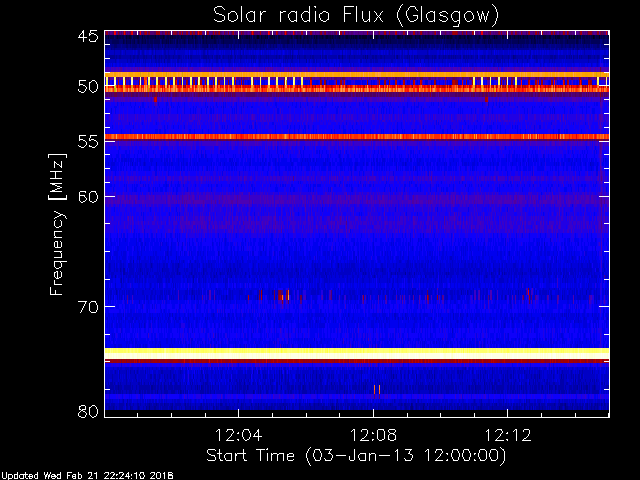
Task: Click the 12:04 time axis label
Action: 238,435
